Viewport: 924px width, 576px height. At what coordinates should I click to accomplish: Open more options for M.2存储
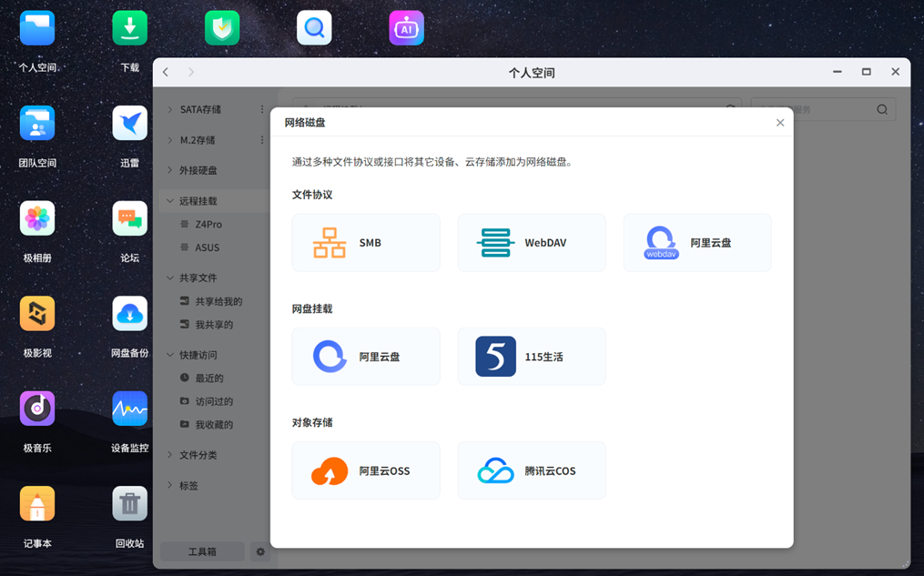click(x=262, y=139)
